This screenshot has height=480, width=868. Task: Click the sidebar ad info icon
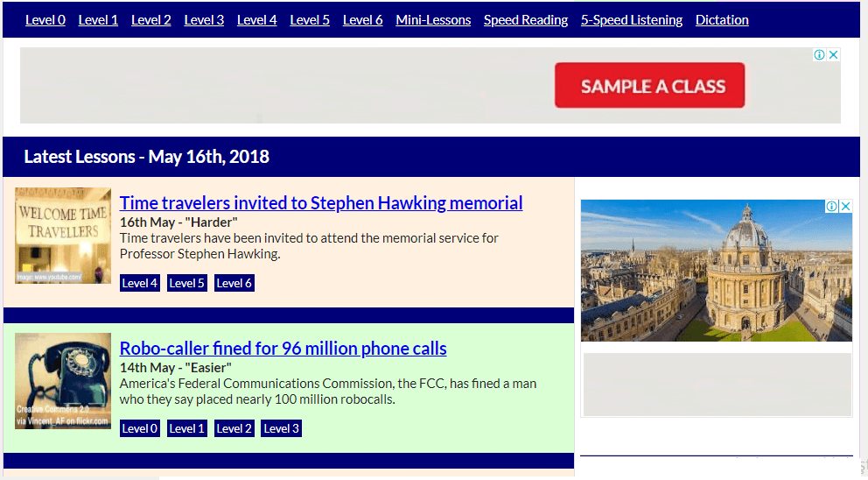[x=831, y=206]
